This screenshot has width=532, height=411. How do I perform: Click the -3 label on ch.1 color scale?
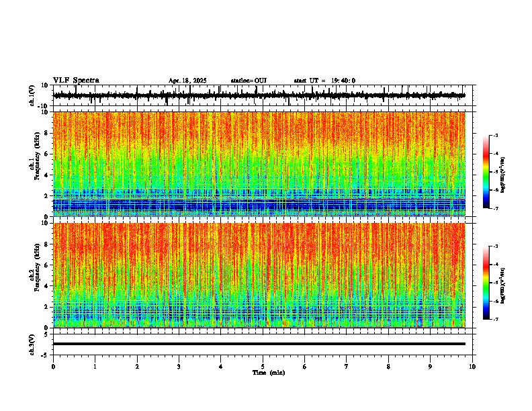496,135
